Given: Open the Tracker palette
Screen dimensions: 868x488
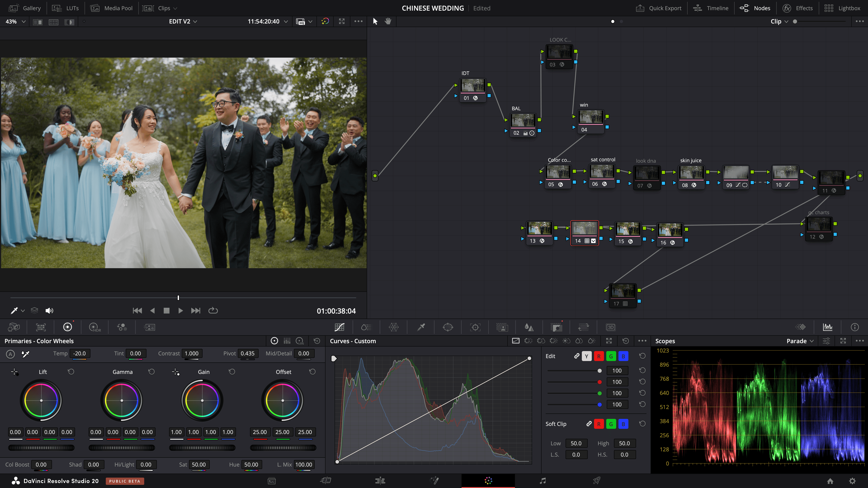Looking at the screenshot, I should (x=475, y=327).
